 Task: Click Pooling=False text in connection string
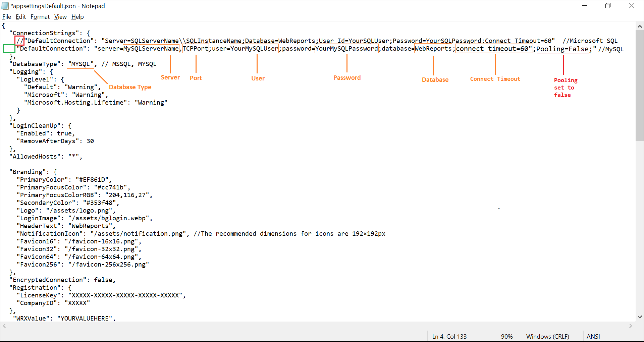(x=562, y=49)
